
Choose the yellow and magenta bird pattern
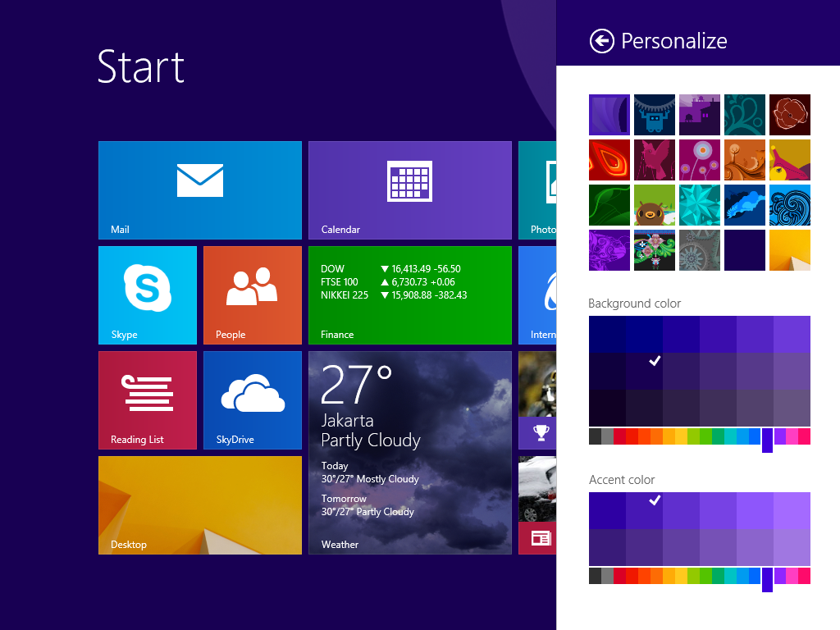pos(790,160)
